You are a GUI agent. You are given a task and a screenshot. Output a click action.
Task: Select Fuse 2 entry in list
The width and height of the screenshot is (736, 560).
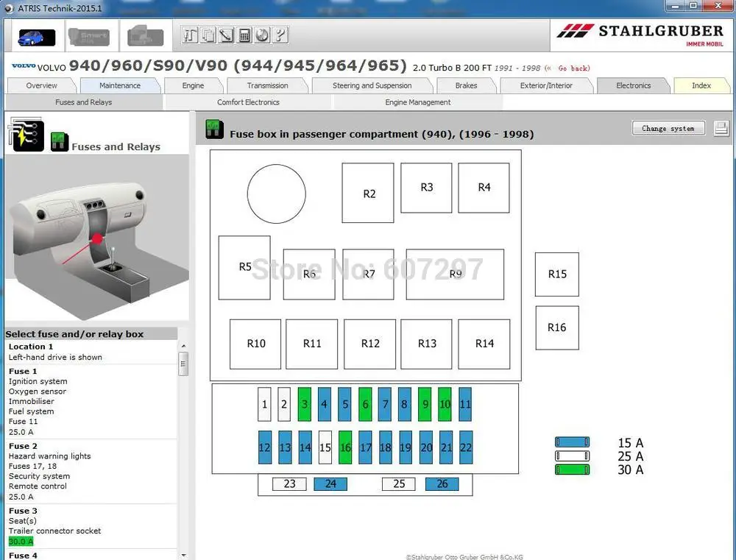tap(91, 471)
